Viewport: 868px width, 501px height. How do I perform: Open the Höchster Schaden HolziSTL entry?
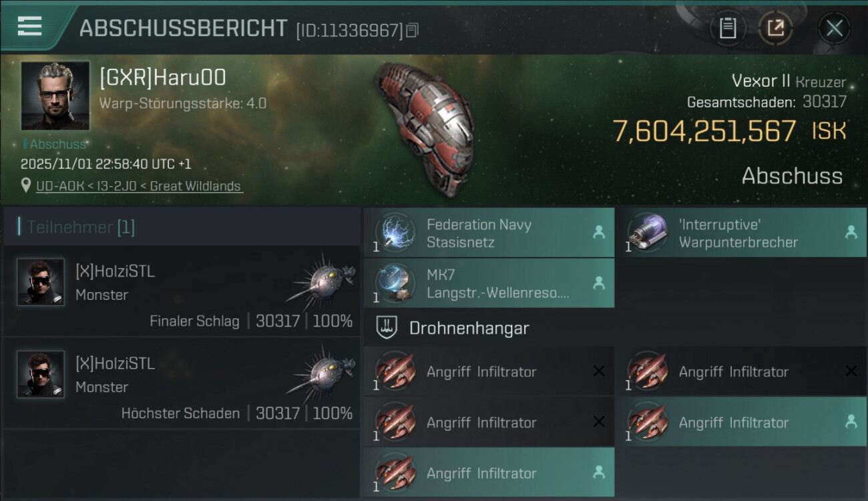point(181,383)
